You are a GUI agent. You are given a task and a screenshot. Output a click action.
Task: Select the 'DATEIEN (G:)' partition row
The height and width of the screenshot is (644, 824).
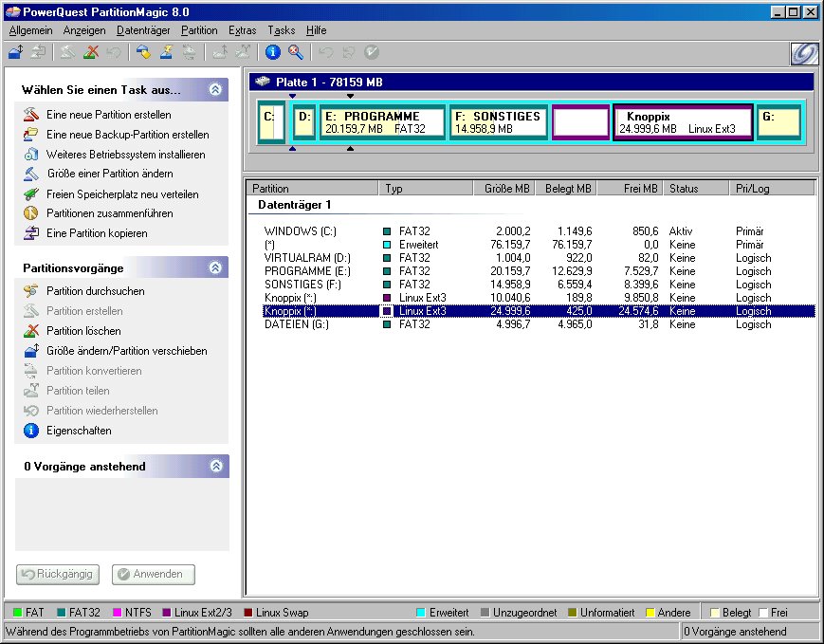point(539,324)
